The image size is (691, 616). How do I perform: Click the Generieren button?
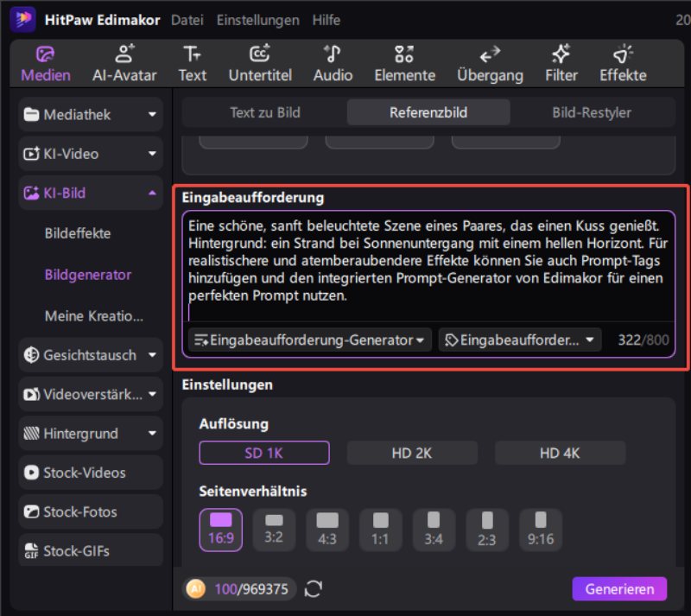coord(619,589)
